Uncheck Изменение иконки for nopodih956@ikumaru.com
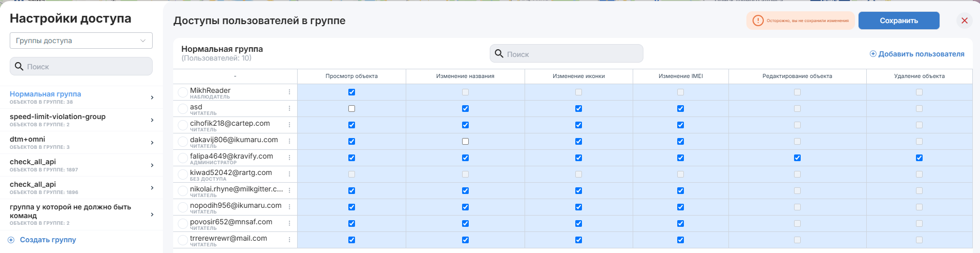The image size is (980, 253). (x=578, y=207)
